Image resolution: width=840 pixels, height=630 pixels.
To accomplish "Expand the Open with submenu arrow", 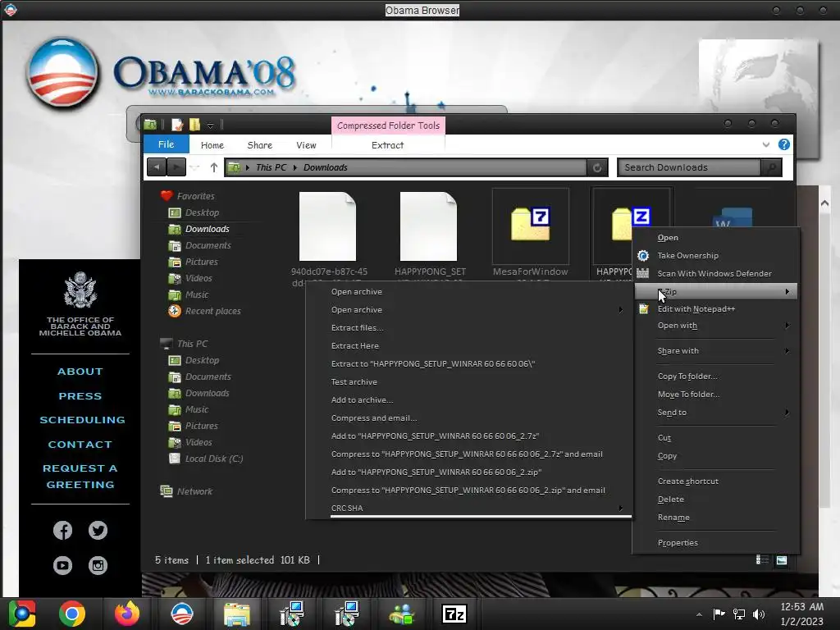I will pyautogui.click(x=787, y=325).
